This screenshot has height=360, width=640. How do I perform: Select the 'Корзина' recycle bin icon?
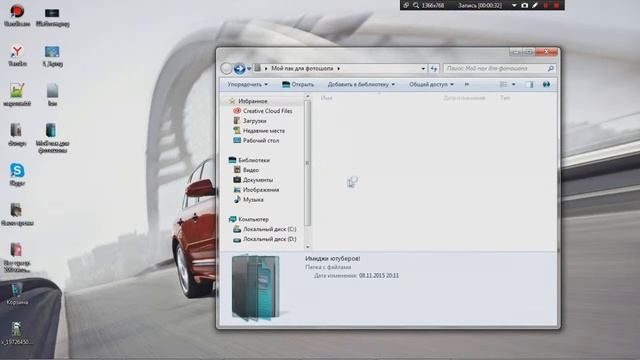tap(17, 294)
